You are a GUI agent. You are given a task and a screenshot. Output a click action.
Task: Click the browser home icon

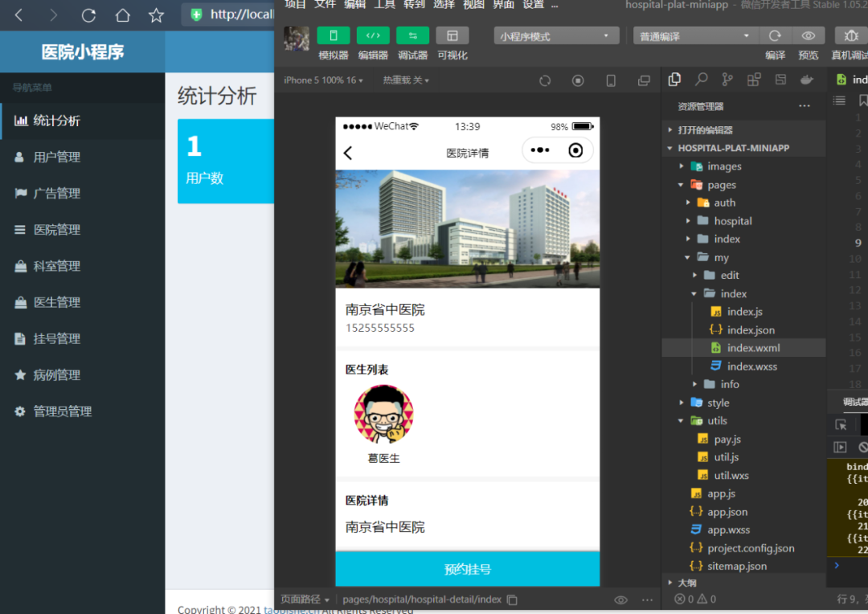[x=122, y=15]
